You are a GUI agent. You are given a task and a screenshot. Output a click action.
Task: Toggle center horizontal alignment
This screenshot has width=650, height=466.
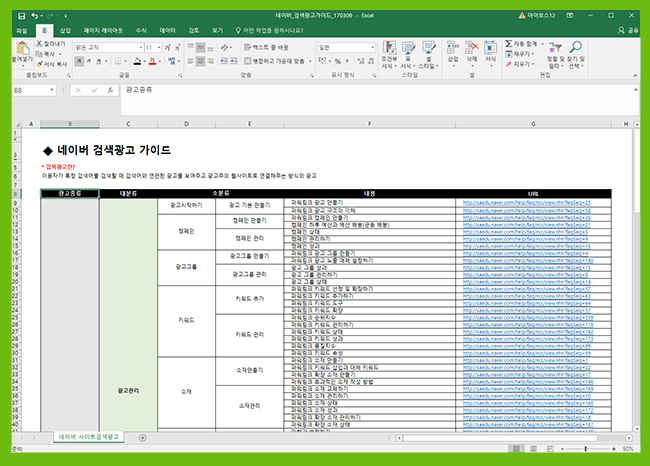tap(200, 61)
